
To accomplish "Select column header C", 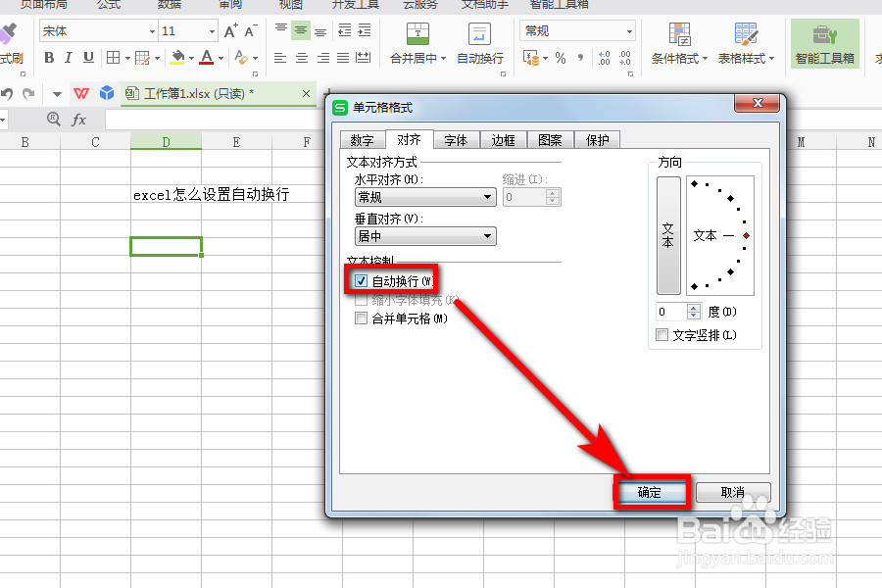I will point(96,142).
